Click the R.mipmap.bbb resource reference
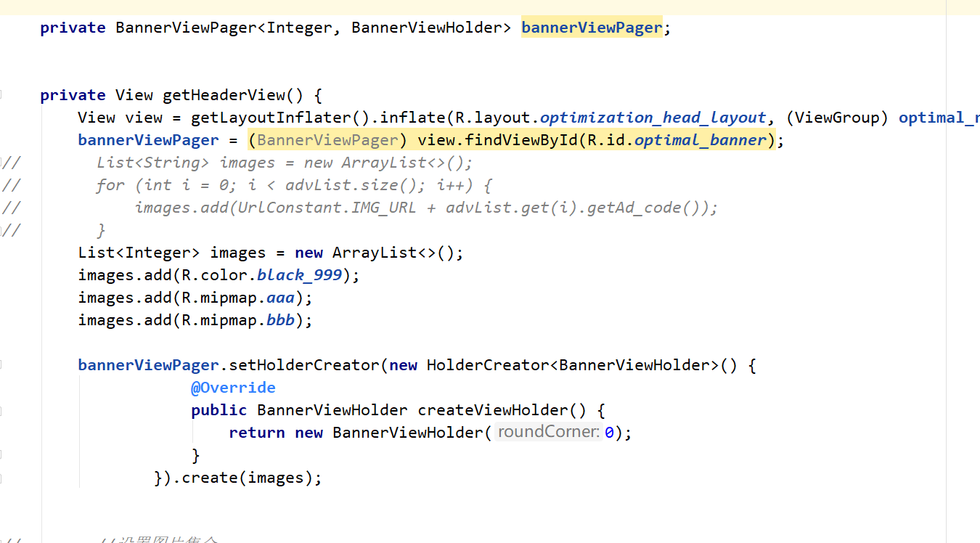The width and height of the screenshot is (980, 543). pyautogui.click(x=279, y=319)
